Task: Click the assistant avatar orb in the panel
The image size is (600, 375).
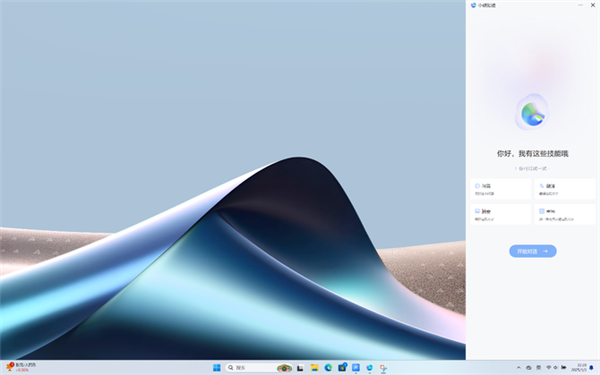Action: 532,113
